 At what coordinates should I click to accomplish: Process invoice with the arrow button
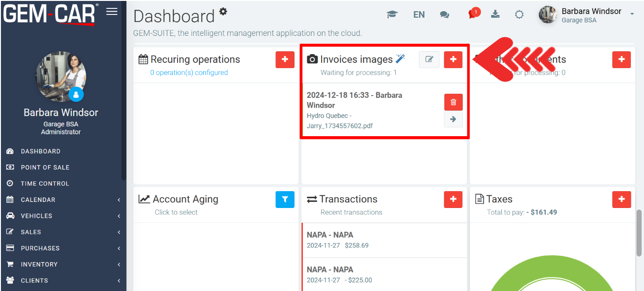coord(453,119)
